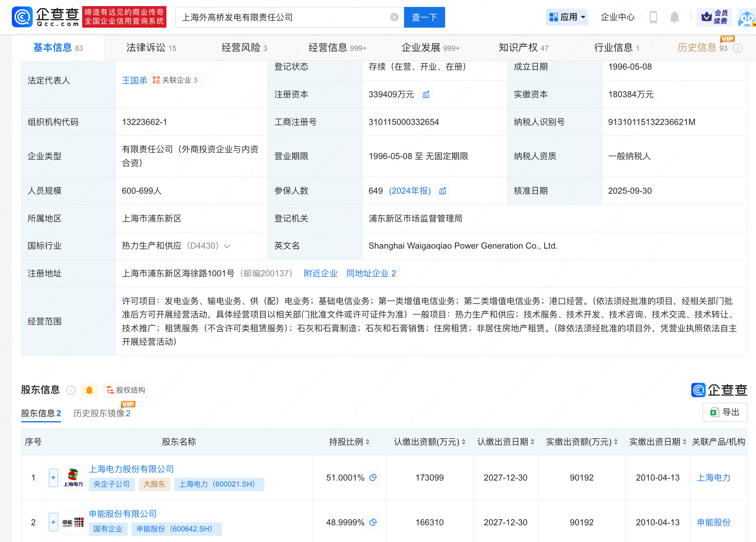Open legal representative 王国弟 link
The height and width of the screenshot is (542, 756).
134,81
